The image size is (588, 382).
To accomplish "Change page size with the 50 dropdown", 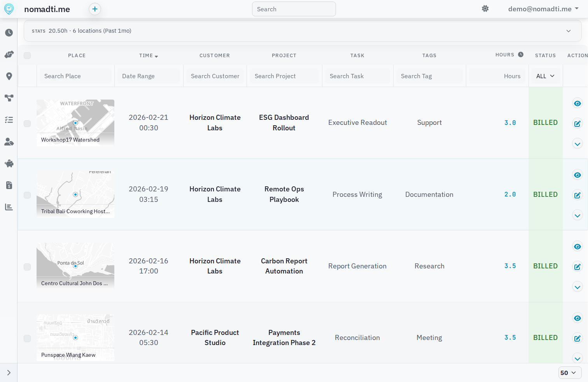I will pos(569,372).
